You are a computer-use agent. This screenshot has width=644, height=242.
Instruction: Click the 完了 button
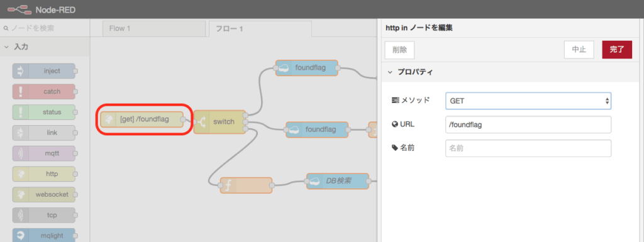coord(617,50)
